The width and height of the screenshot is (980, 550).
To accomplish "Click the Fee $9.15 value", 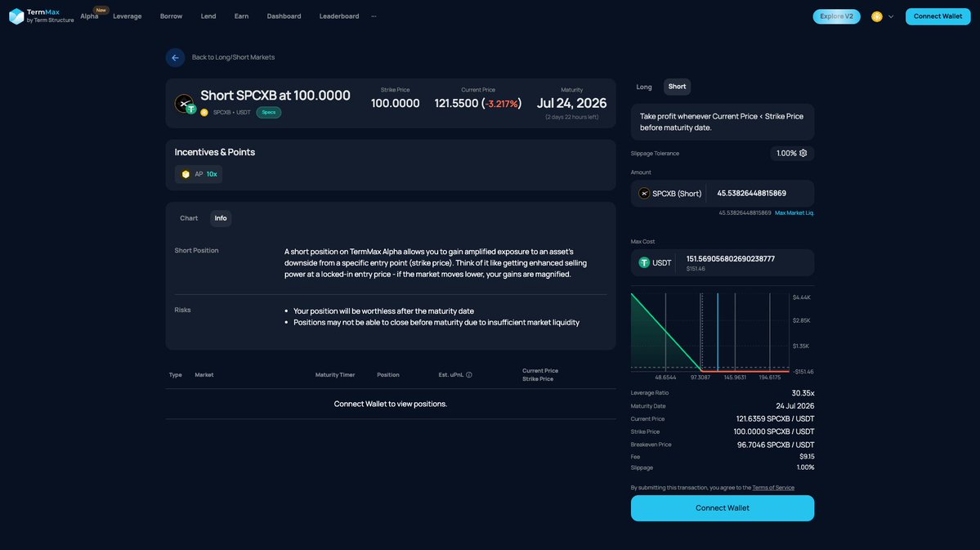I will point(806,457).
